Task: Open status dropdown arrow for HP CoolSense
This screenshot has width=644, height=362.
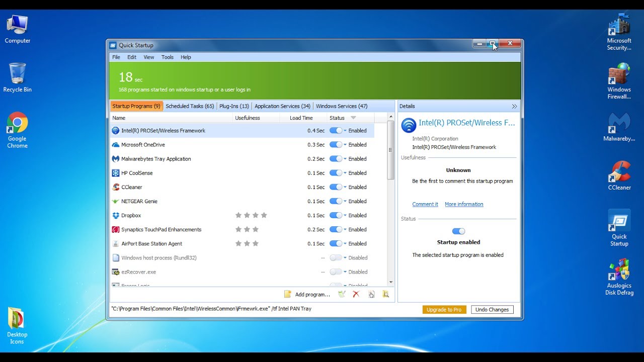Action: point(345,173)
